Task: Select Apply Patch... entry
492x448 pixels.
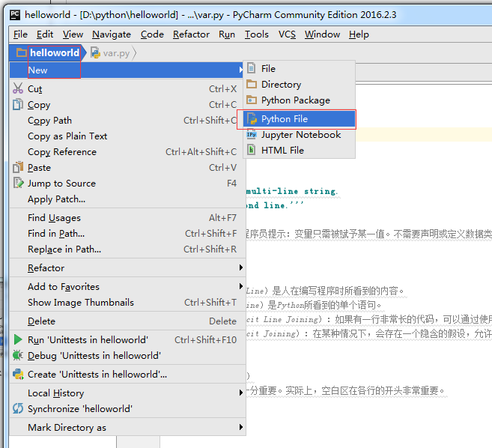Action: pyautogui.click(x=127, y=199)
